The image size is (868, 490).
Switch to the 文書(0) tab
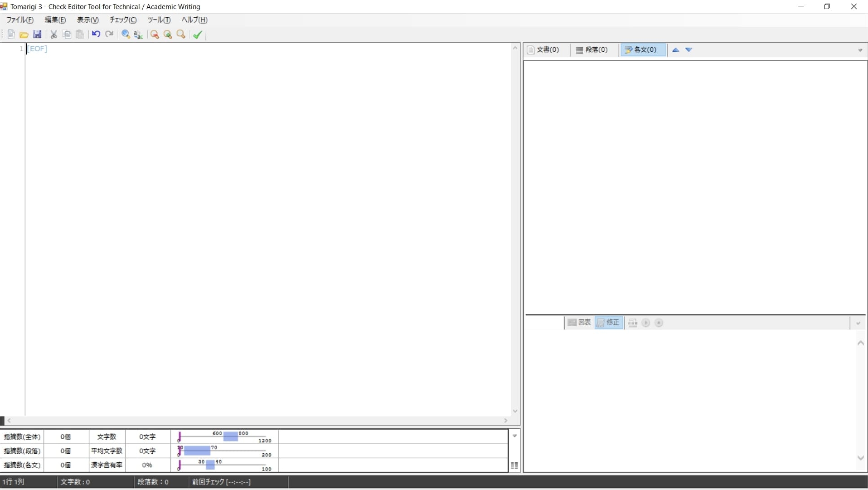point(543,50)
